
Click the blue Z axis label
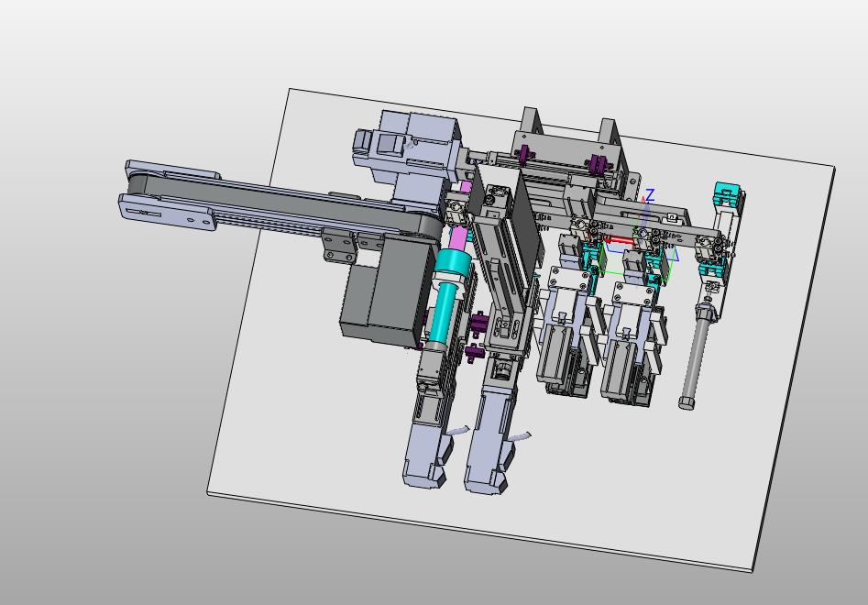coord(650,194)
